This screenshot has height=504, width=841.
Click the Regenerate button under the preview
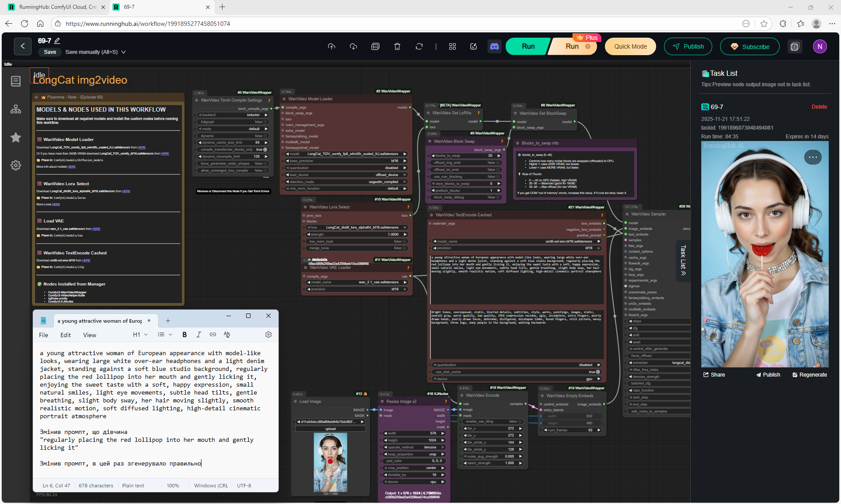tap(809, 375)
